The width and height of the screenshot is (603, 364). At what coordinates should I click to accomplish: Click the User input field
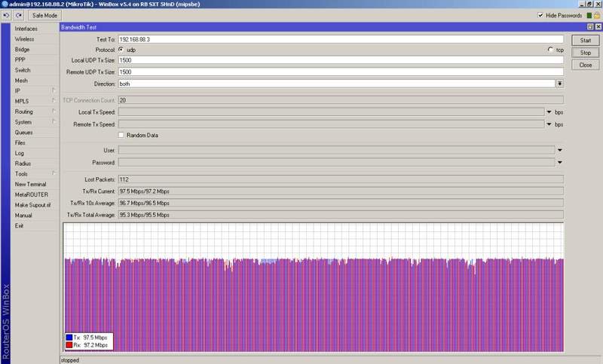[x=336, y=150]
